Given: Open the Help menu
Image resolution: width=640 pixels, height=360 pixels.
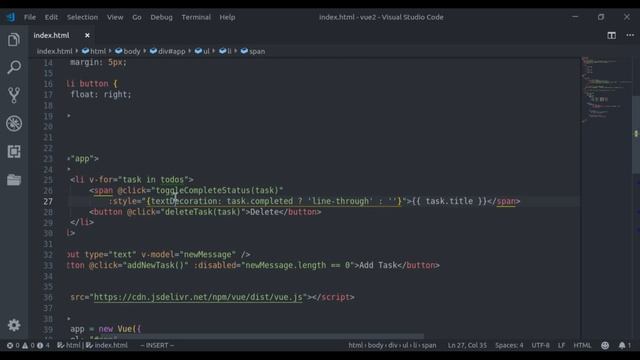Looking at the screenshot, I should click(x=227, y=17).
